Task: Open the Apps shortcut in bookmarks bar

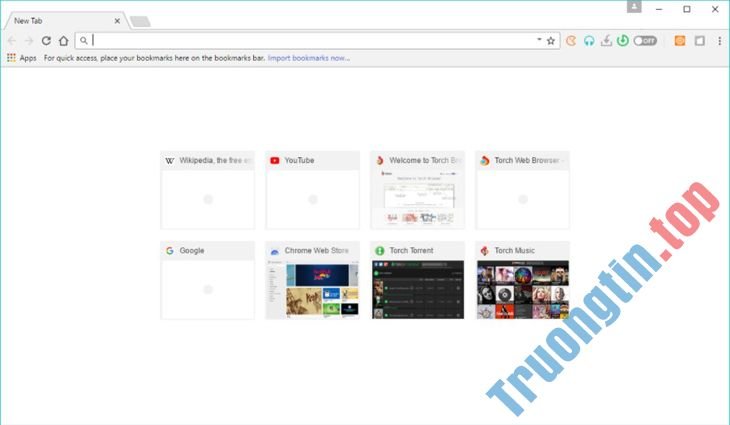Action: click(x=22, y=58)
